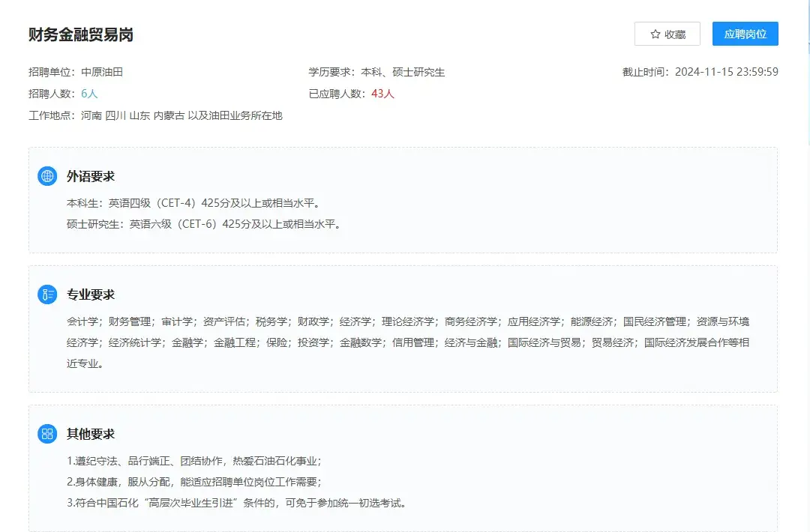The width and height of the screenshot is (810, 532).
Task: Click the grid icon beside 其他要求
Action: point(47,433)
